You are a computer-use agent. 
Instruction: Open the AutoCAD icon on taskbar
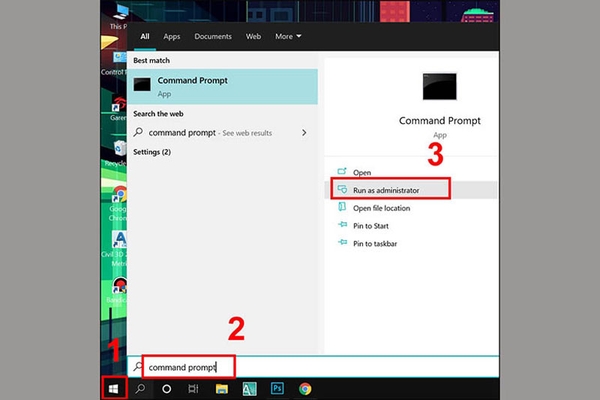click(249, 389)
